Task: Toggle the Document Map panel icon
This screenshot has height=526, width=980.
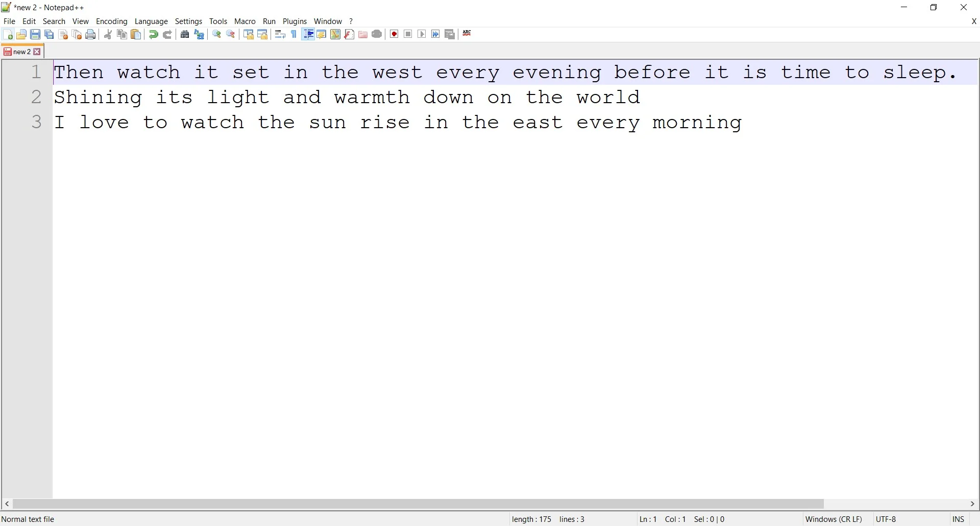Action: (335, 34)
